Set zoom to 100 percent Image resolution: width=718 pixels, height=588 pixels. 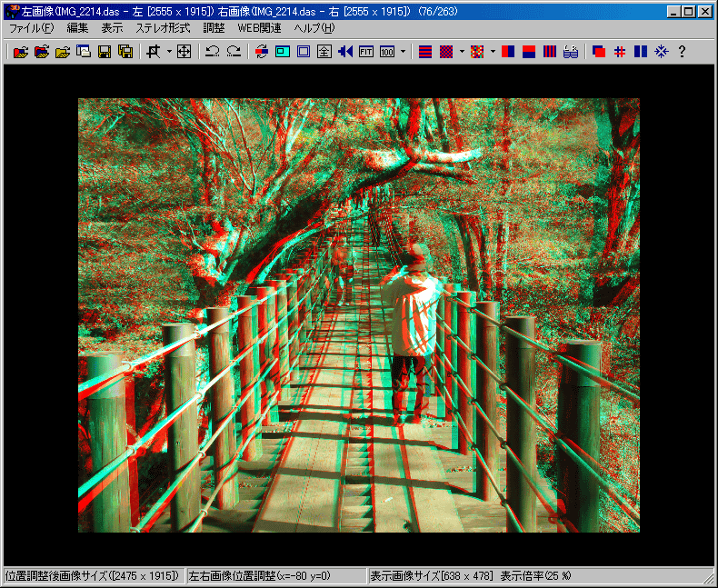387,52
